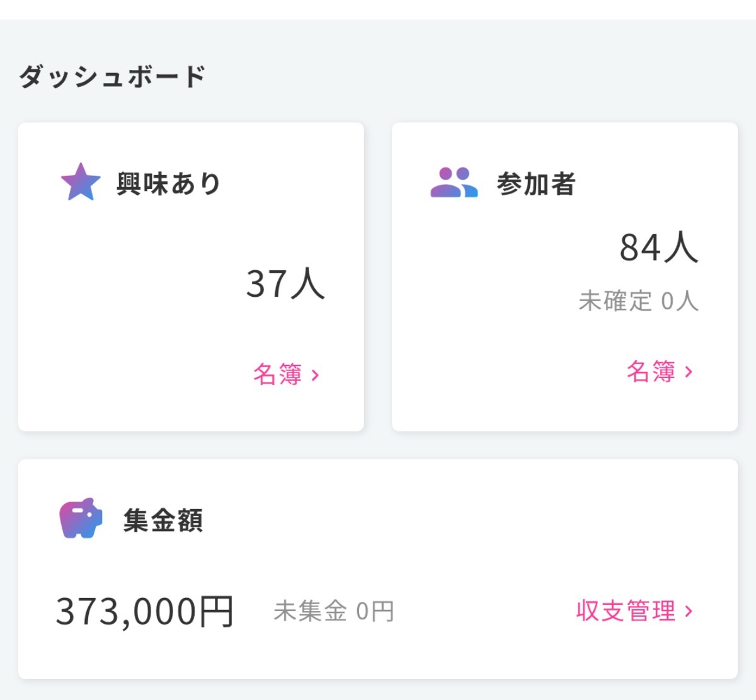
Task: Click the 集金額 card title
Action: [163, 520]
